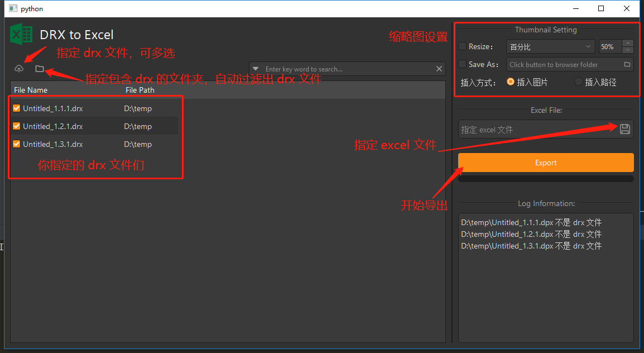The image size is (644, 353).
Task: Click log line for Untitled_1.3.1.dpx
Action: [531, 246]
